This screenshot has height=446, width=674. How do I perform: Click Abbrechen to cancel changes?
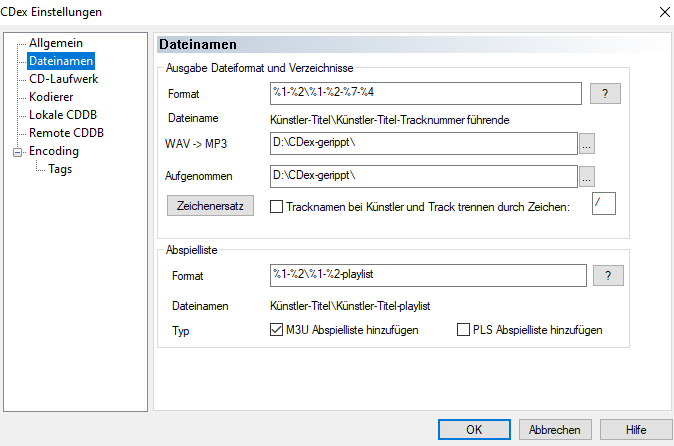[554, 429]
